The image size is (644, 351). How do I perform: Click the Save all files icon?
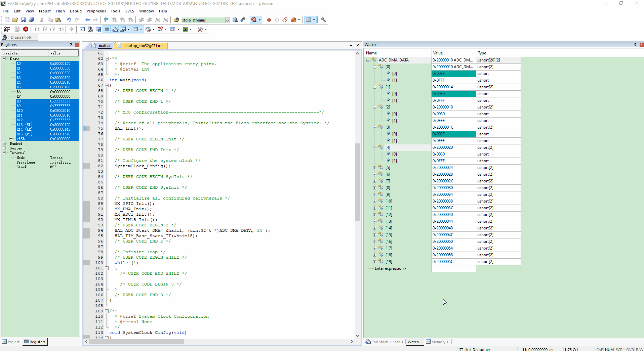click(x=31, y=20)
